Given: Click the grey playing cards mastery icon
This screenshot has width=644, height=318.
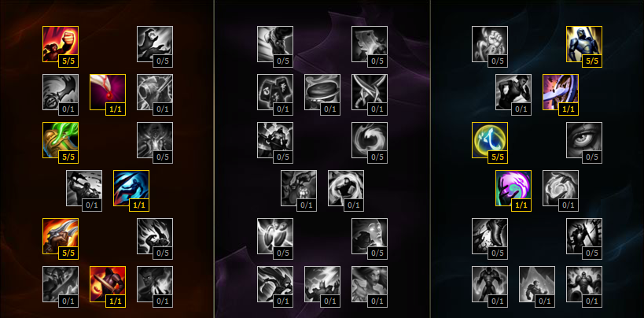Looking at the screenshot, I should click(x=275, y=92).
